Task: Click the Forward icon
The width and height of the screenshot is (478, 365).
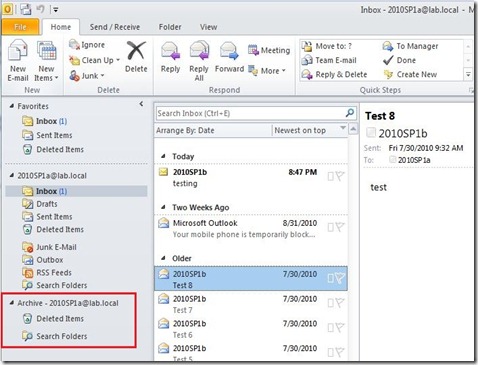Action: (x=229, y=51)
